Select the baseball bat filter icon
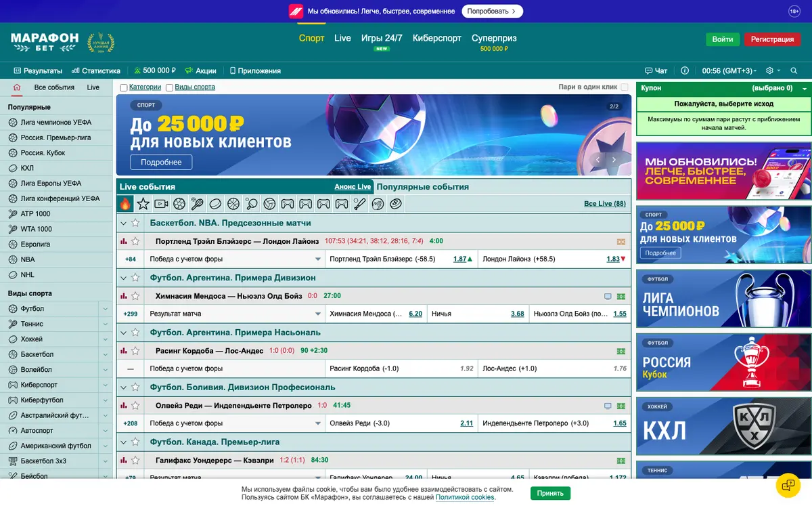 click(360, 203)
